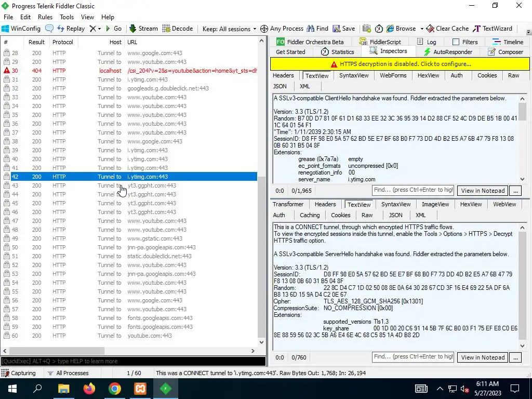The height and width of the screenshot is (399, 532).
Task: Open the Filters tab
Action: 465,42
